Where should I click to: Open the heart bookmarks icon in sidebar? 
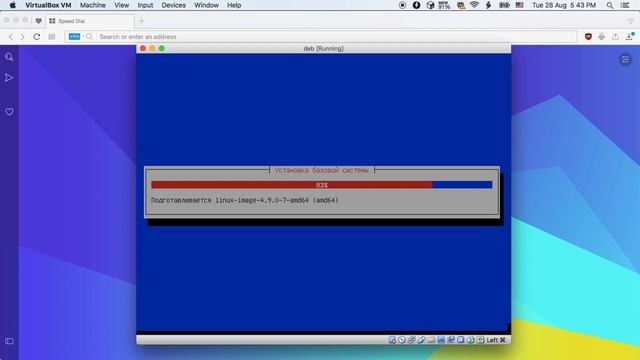point(9,111)
